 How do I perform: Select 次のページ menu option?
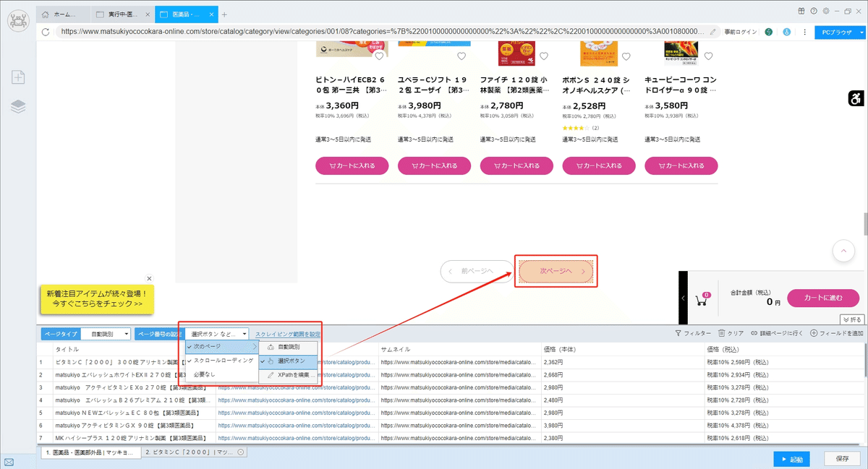coord(221,347)
